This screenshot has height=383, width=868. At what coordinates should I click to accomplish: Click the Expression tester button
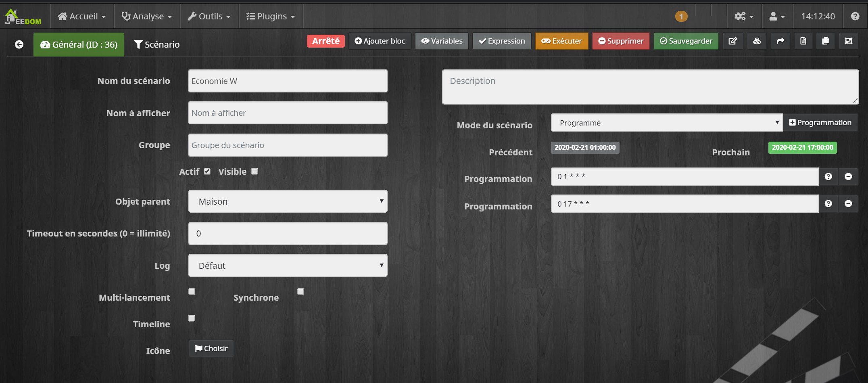(x=502, y=41)
